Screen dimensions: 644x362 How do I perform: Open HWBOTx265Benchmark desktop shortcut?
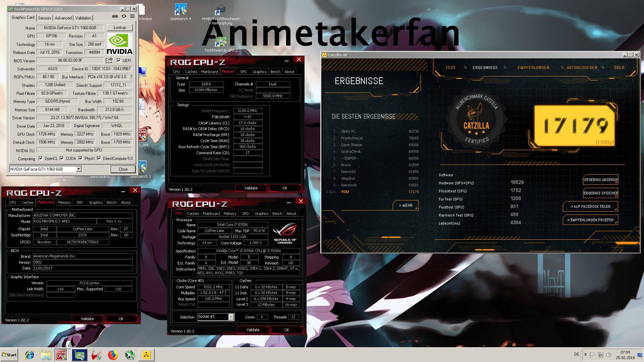coord(221,15)
